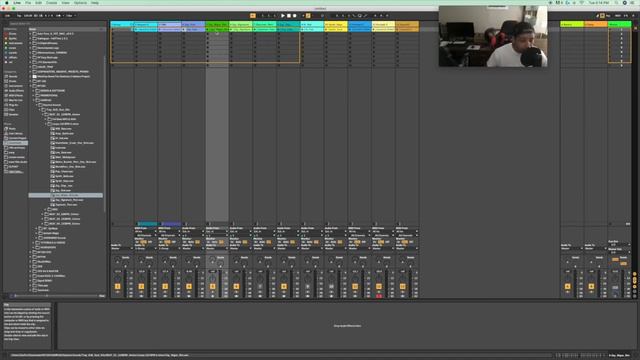
Task: Open Instruments category in browser
Action: click(x=16, y=86)
